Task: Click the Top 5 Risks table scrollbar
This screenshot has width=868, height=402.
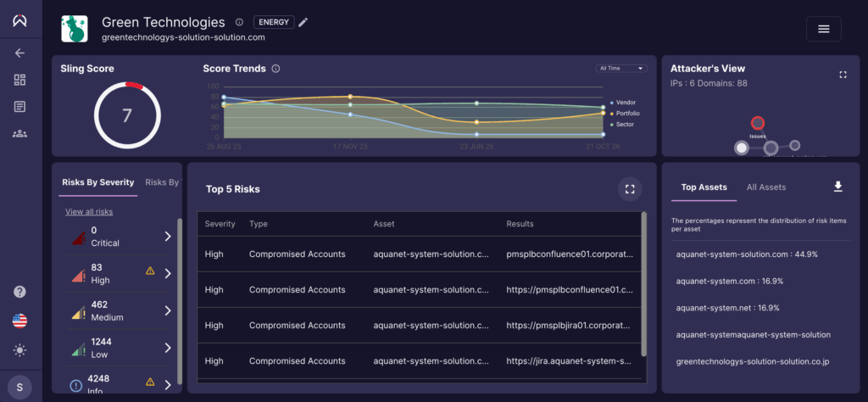Action: (643, 284)
